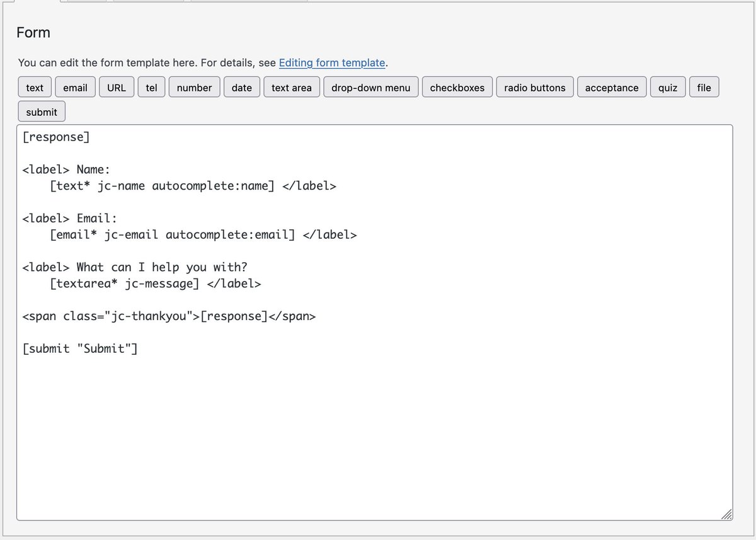Insert a tel field tag

pyautogui.click(x=151, y=88)
